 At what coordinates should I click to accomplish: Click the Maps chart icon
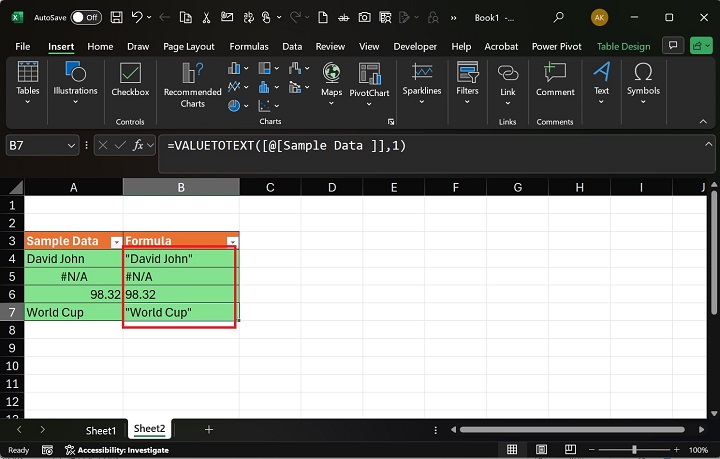click(331, 79)
